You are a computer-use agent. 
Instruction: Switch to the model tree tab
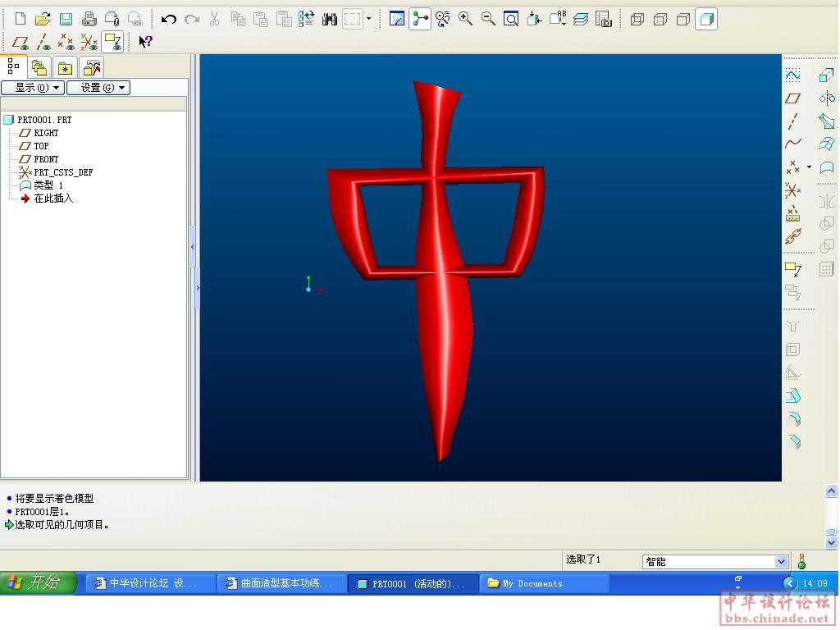coord(13,67)
